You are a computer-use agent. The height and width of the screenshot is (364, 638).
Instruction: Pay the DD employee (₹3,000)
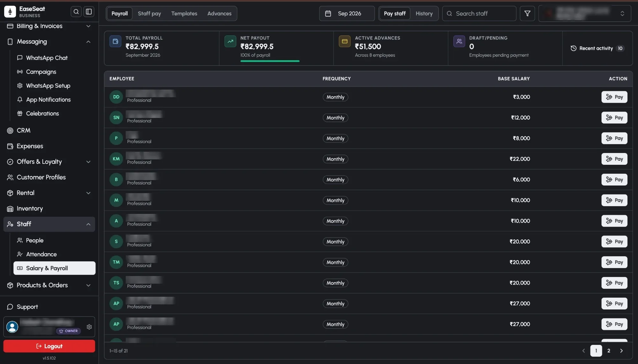[614, 97]
